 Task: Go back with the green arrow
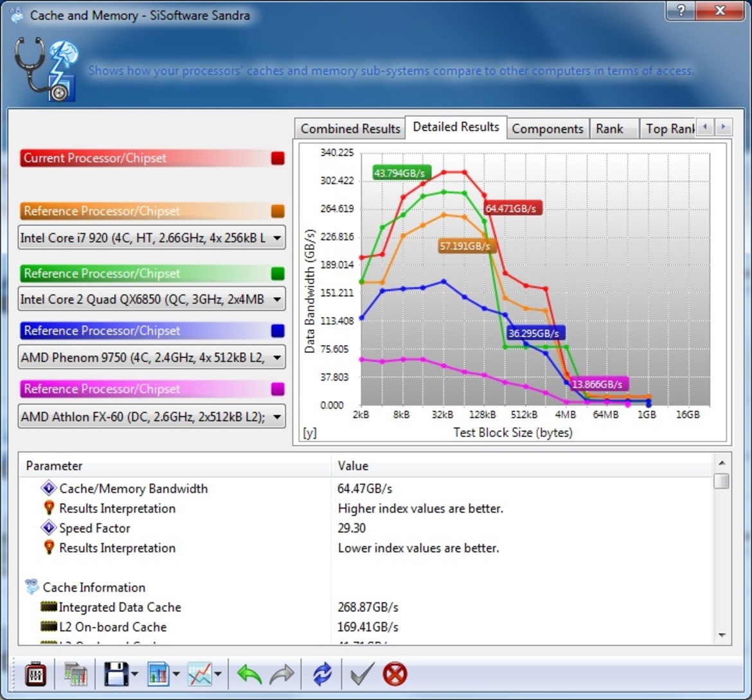click(249, 674)
